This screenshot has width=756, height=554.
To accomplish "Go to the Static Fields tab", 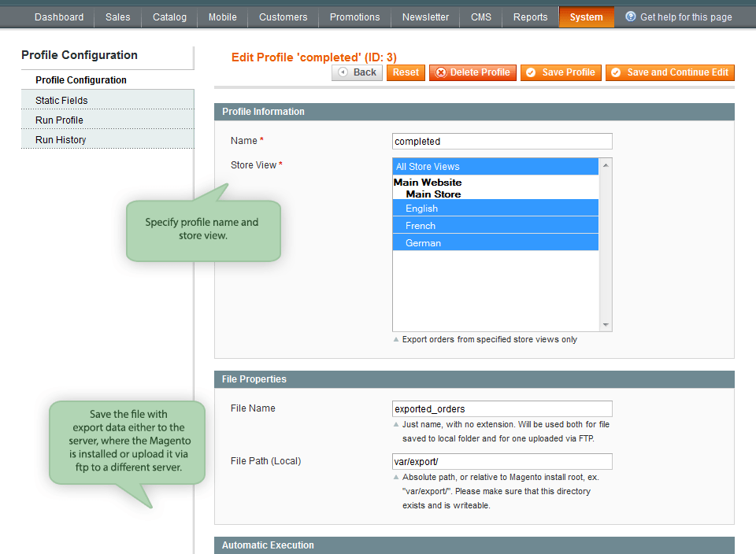I will (61, 100).
